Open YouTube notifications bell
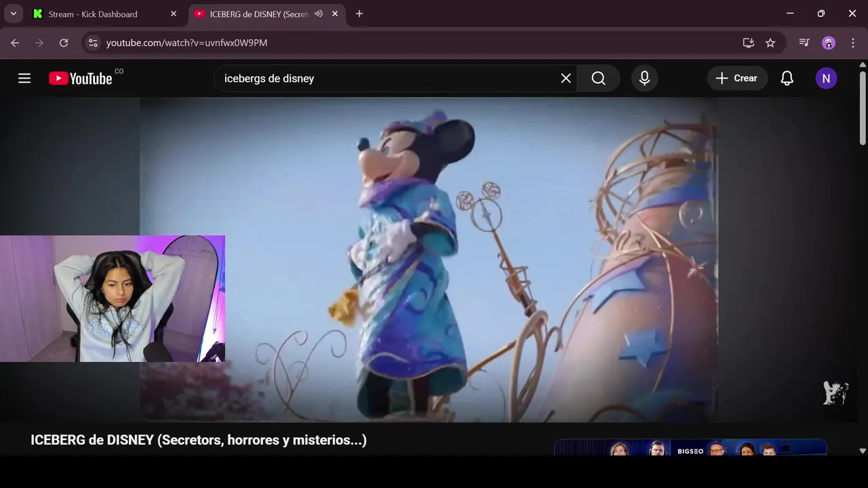This screenshot has width=868, height=488. pyautogui.click(x=787, y=79)
